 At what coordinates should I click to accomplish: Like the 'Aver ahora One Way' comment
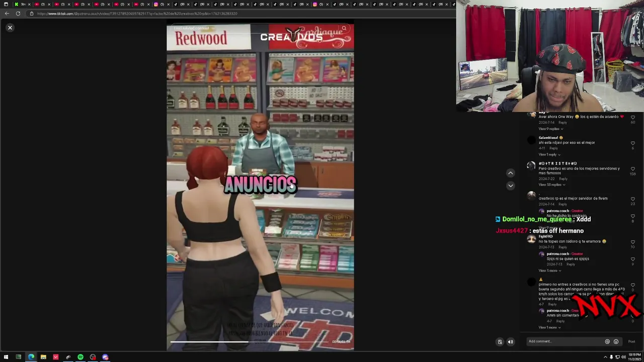point(633,117)
